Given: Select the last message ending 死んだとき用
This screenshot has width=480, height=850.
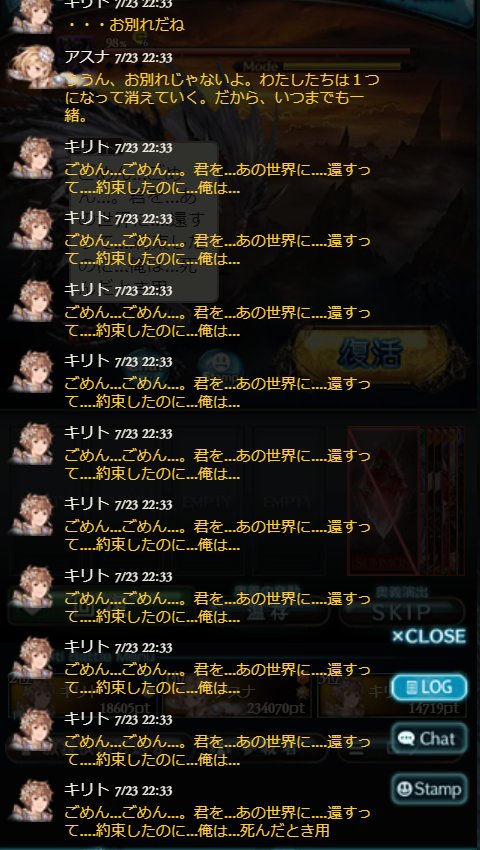Looking at the screenshot, I should 217,821.
